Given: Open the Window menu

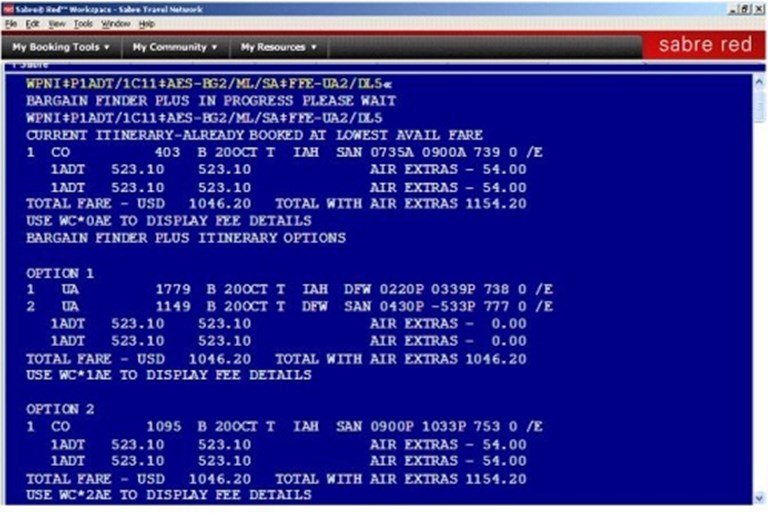Looking at the screenshot, I should tap(116, 24).
